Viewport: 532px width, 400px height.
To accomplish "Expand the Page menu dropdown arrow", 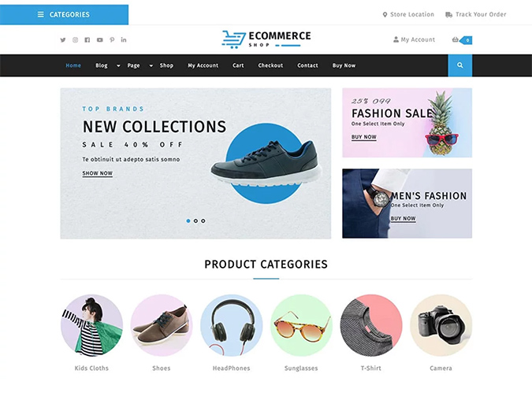I will pyautogui.click(x=151, y=66).
